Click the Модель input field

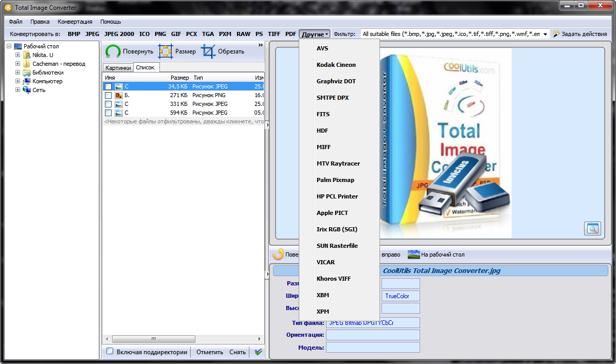373,348
